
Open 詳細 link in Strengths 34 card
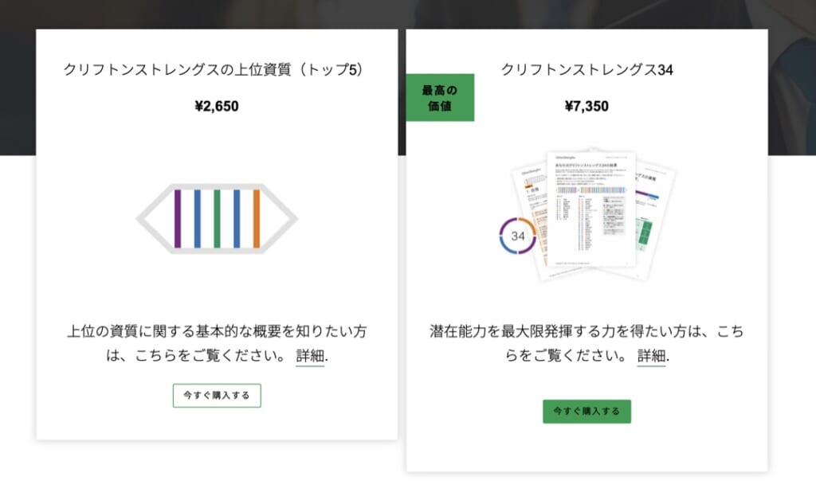coord(652,356)
